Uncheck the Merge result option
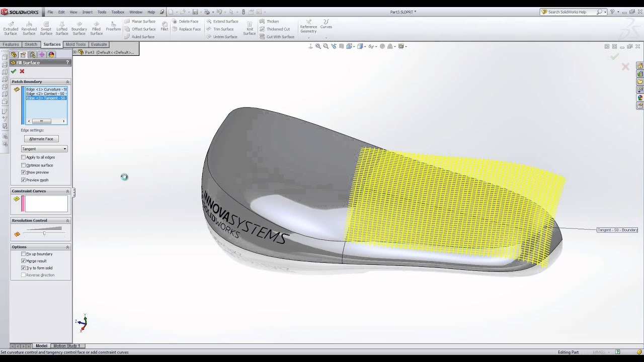 (23, 261)
